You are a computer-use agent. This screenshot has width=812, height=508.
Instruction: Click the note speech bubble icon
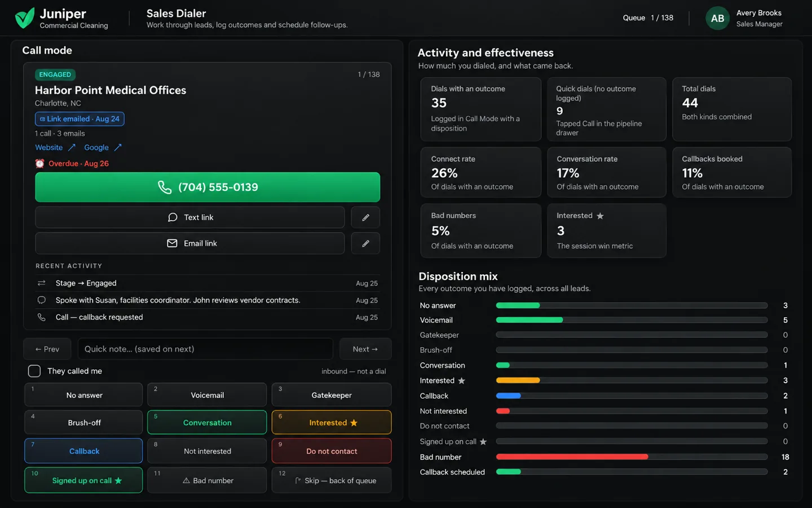41,300
